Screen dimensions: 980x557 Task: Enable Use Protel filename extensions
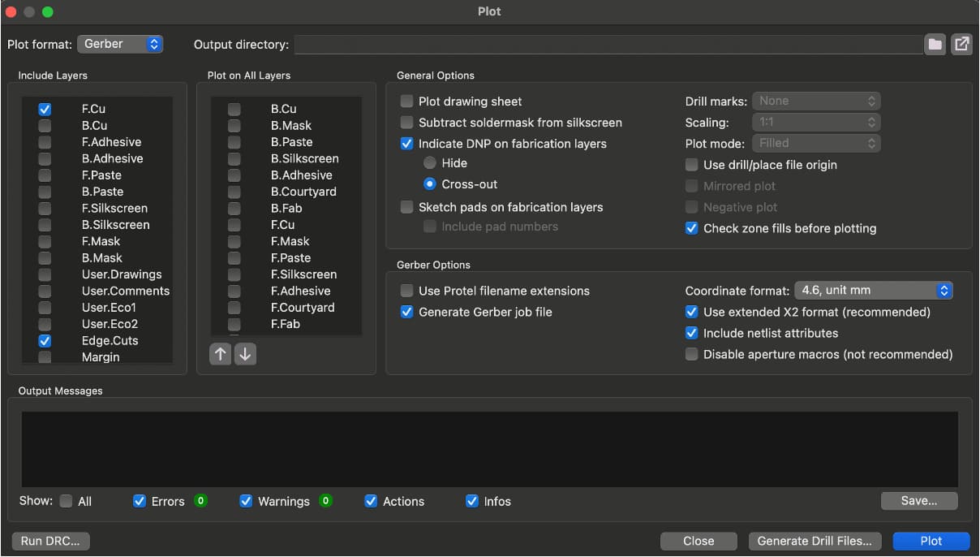(406, 291)
